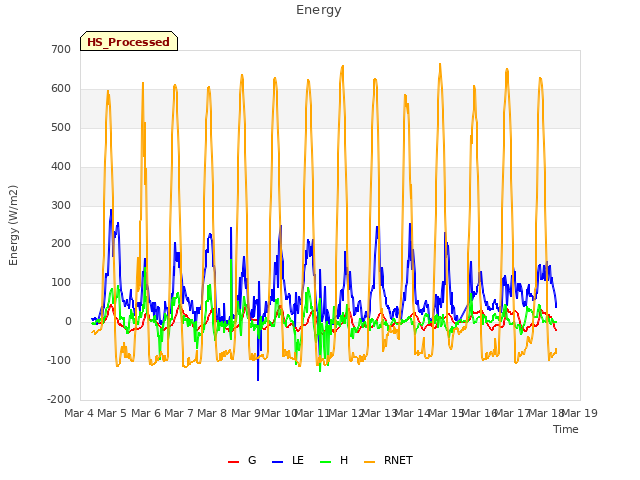The width and height of the screenshot is (640, 480).
Task: Click the -100 y-axis tick label
Action: click(x=59, y=360)
